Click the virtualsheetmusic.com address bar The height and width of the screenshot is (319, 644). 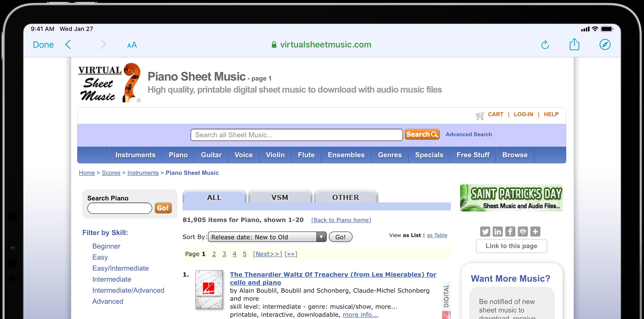pyautogui.click(x=321, y=45)
